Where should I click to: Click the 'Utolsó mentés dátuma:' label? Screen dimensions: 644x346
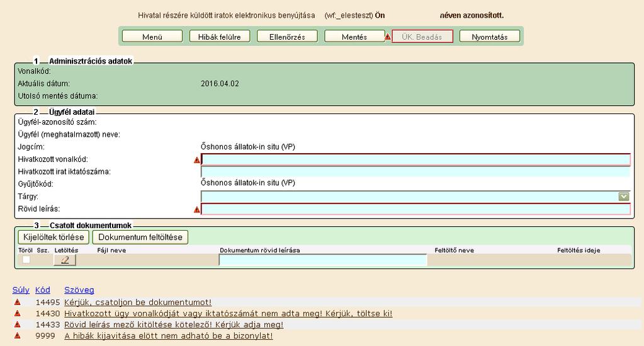(58, 96)
